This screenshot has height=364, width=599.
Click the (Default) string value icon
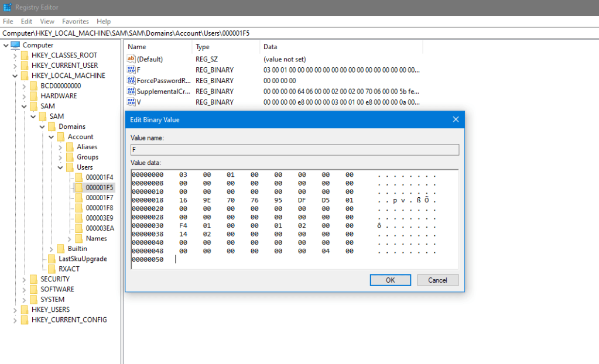(x=131, y=59)
